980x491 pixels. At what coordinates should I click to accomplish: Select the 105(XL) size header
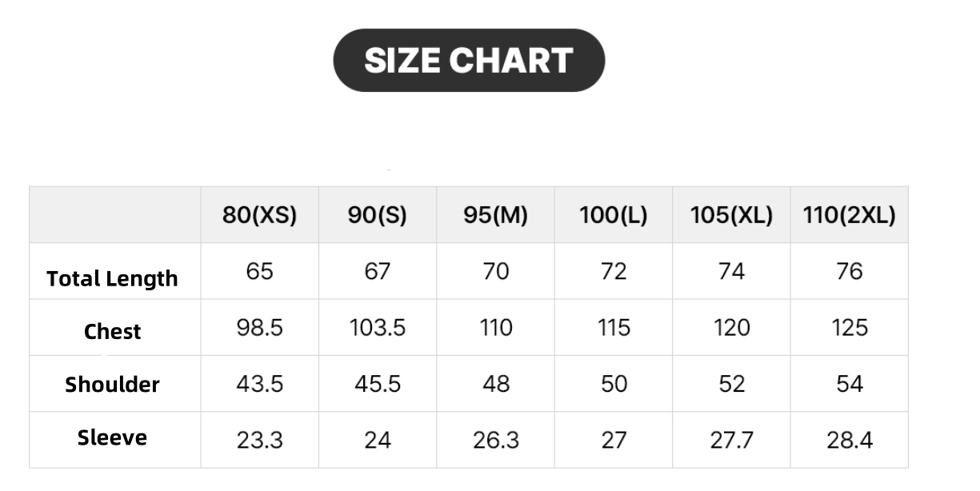click(732, 215)
